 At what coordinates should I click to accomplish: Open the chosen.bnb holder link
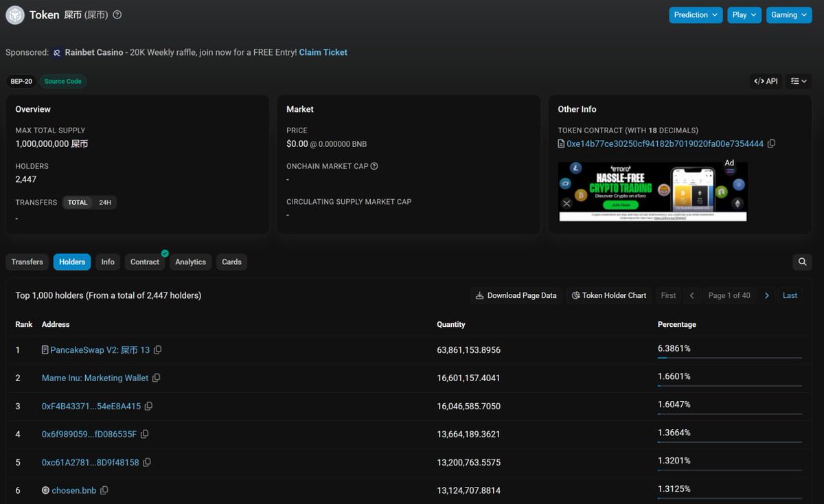(74, 490)
